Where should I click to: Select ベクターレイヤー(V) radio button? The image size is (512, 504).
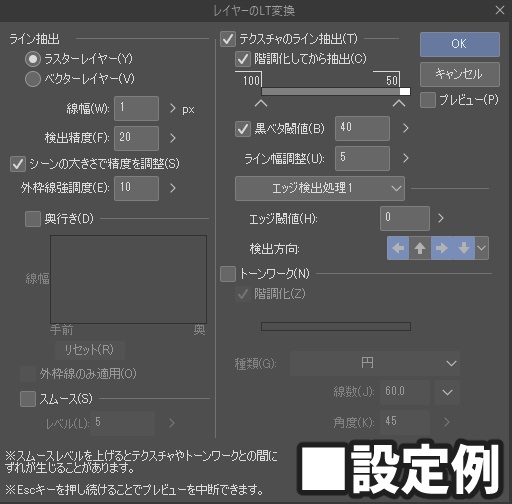pyautogui.click(x=33, y=79)
